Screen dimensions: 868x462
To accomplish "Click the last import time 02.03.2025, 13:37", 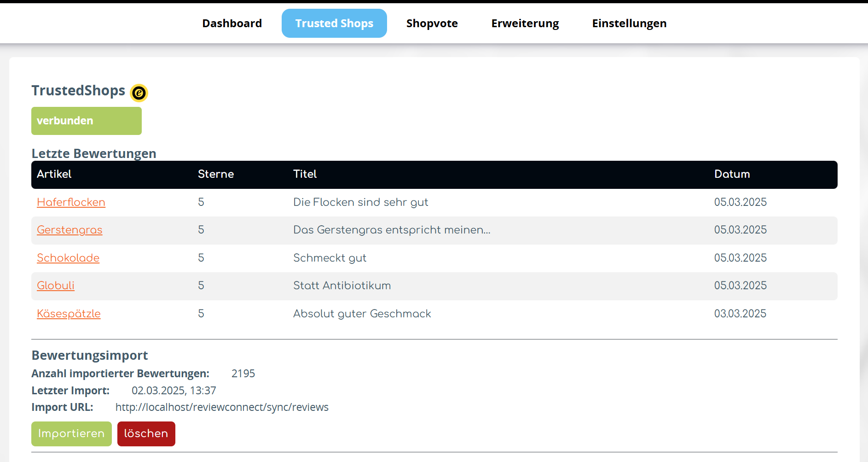I will tap(174, 391).
